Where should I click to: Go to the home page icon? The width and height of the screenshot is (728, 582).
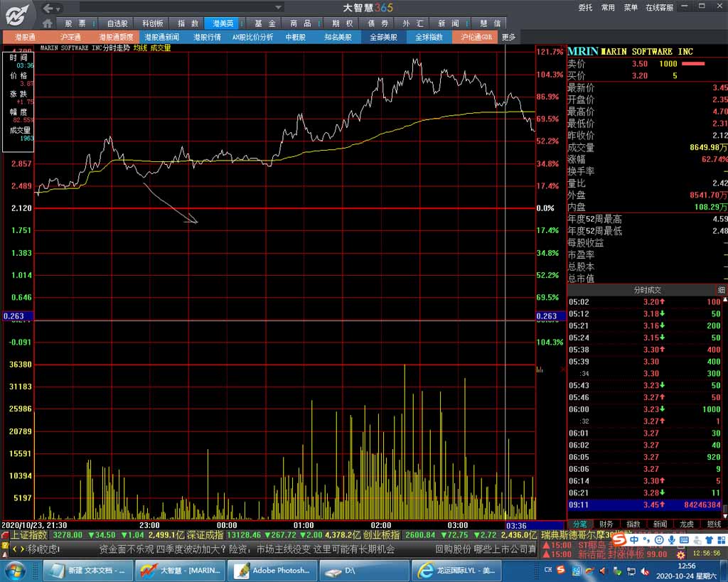coord(47,23)
